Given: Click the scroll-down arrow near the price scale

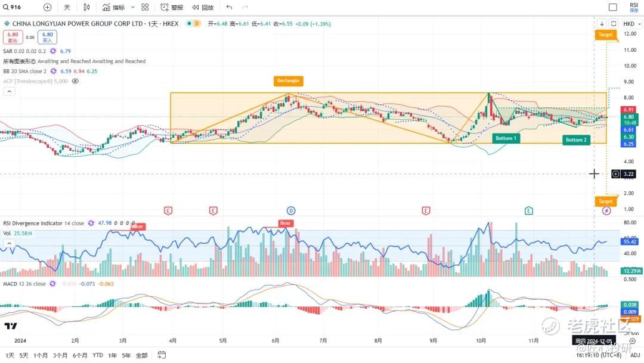Looking at the screenshot, I should tap(602, 23).
